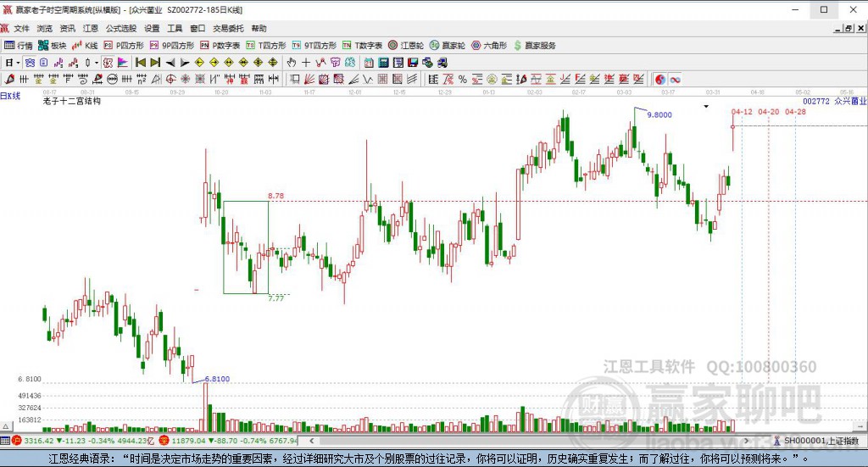Select stock label 002772 众兴菌业
Viewport: 868px width, 467px height.
[x=835, y=101]
